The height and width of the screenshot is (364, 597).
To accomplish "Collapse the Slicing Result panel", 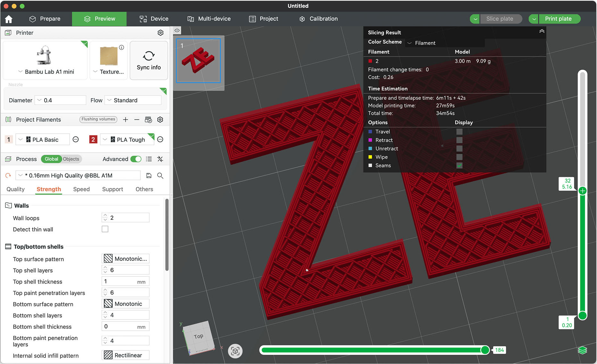I will (542, 31).
